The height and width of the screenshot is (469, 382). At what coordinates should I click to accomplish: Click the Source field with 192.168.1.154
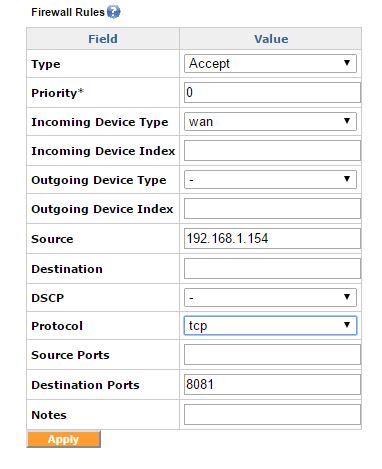coord(272,239)
